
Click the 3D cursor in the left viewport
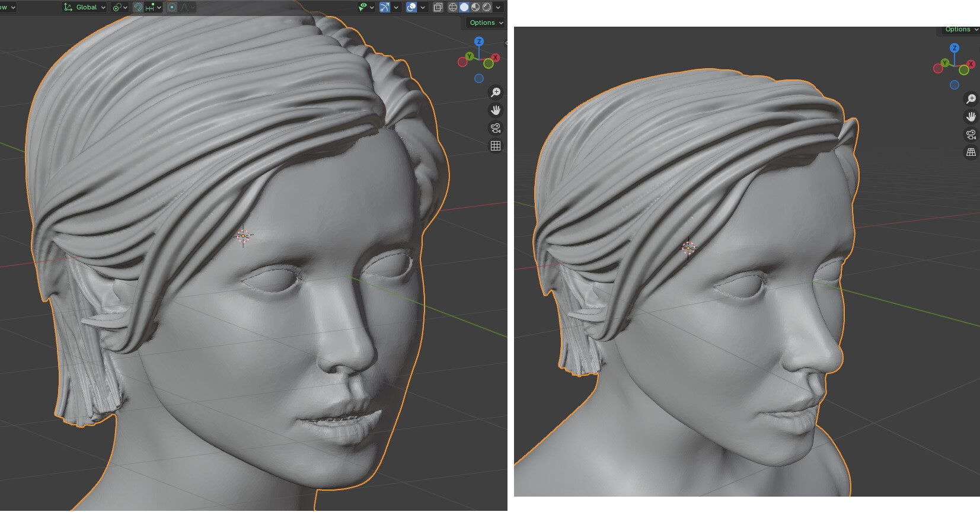click(x=243, y=236)
